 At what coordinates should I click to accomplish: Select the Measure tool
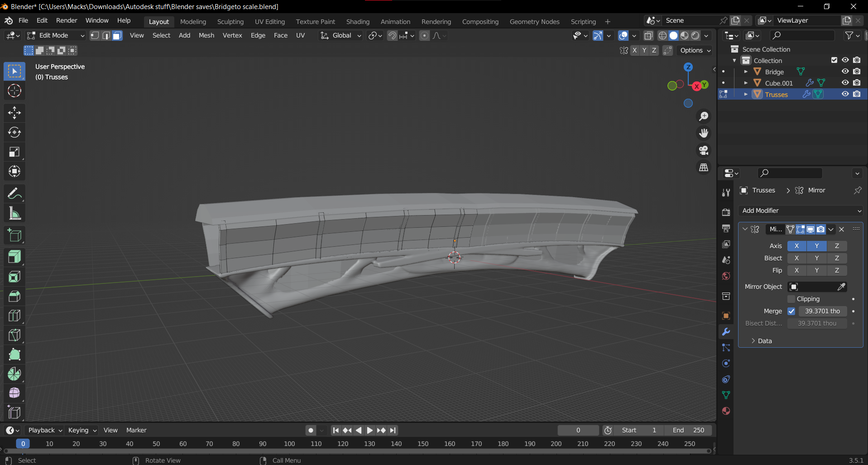pos(14,213)
